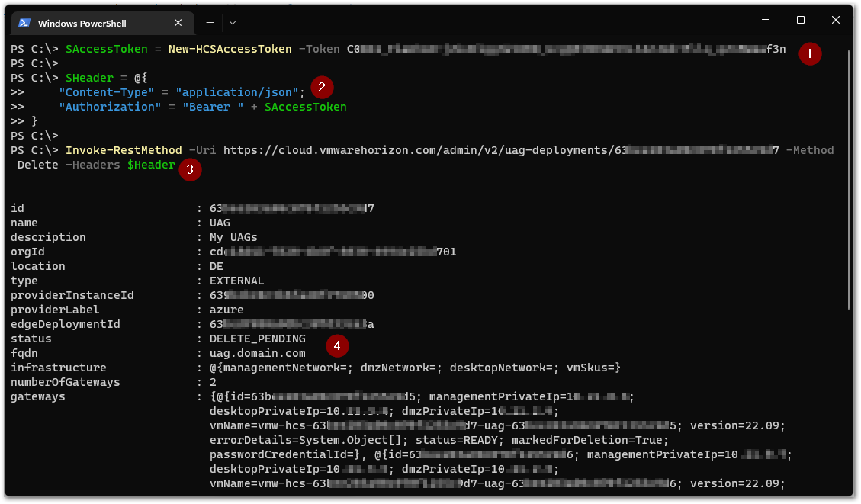Click the New-HCSAccessToken cmdlet text
This screenshot has height=504, width=861.
[x=230, y=49]
